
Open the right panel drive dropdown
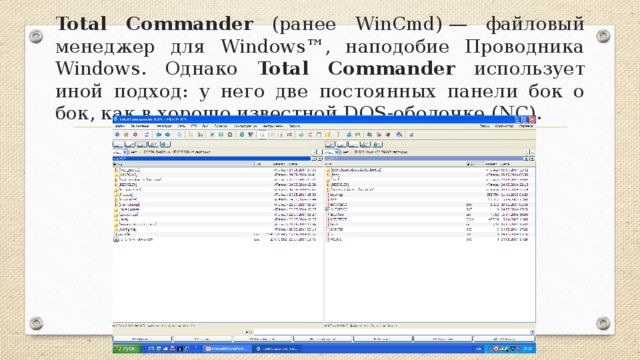point(338,152)
